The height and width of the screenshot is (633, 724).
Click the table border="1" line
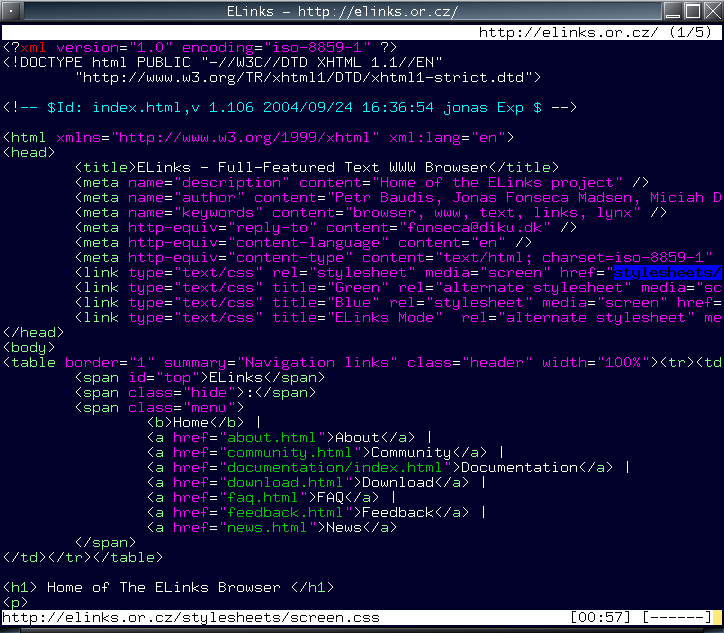tap(362, 363)
